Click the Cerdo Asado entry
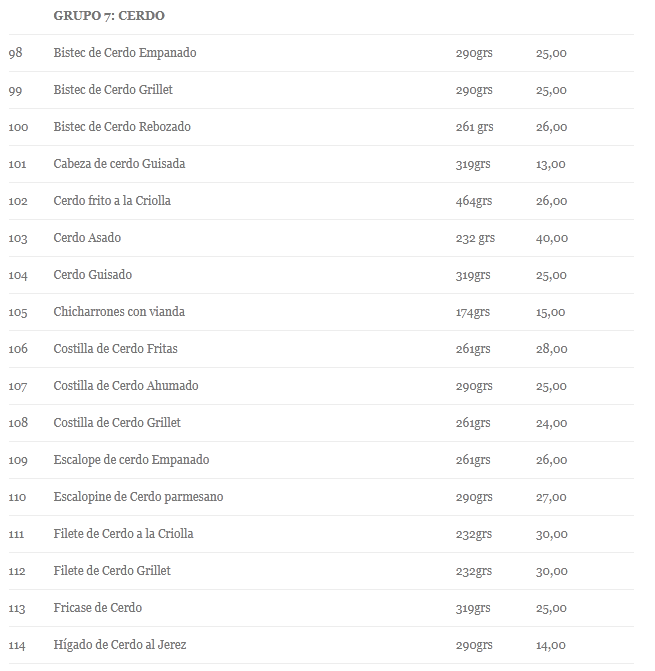 [x=87, y=238]
